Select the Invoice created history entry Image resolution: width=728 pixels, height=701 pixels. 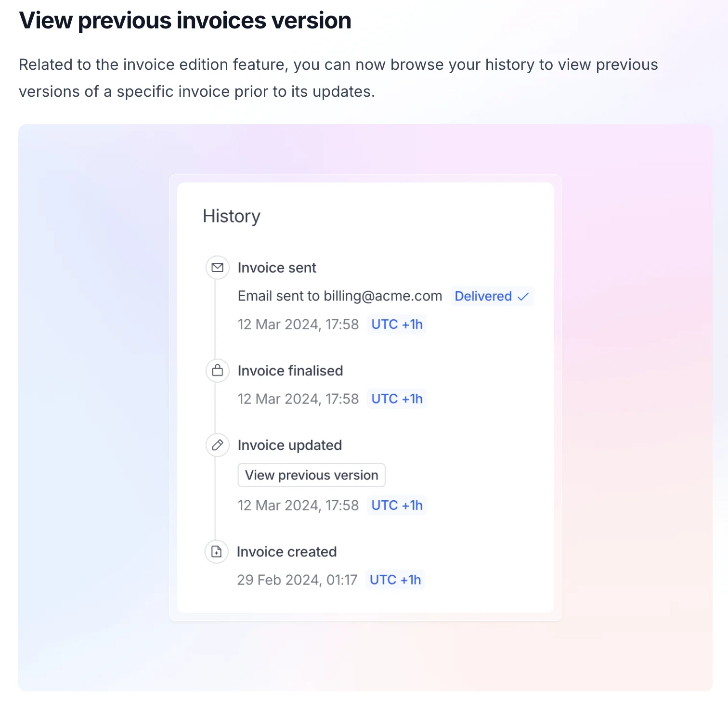pyautogui.click(x=286, y=552)
